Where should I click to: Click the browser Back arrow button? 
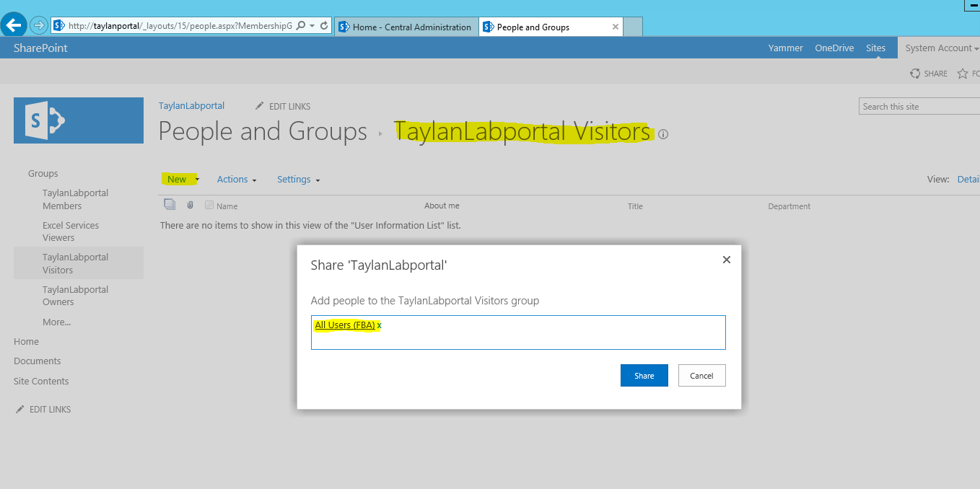[x=14, y=25]
